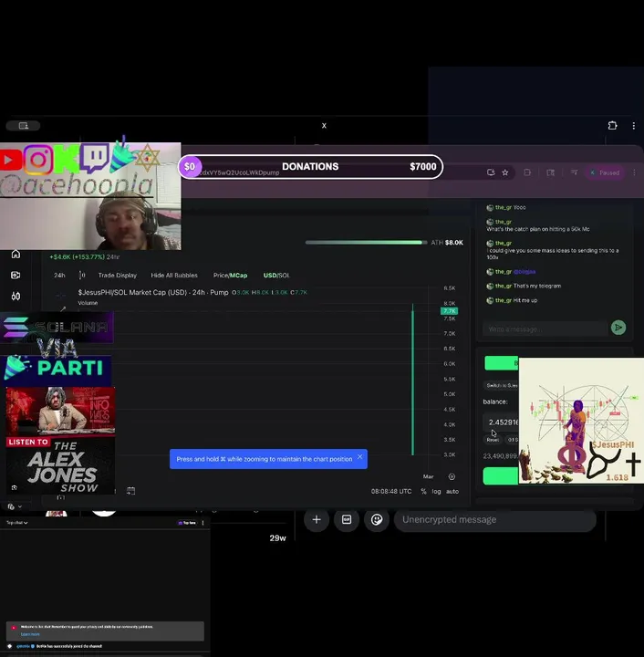This screenshot has width=644, height=657.
Task: Click the Paused profile button
Action: point(605,172)
